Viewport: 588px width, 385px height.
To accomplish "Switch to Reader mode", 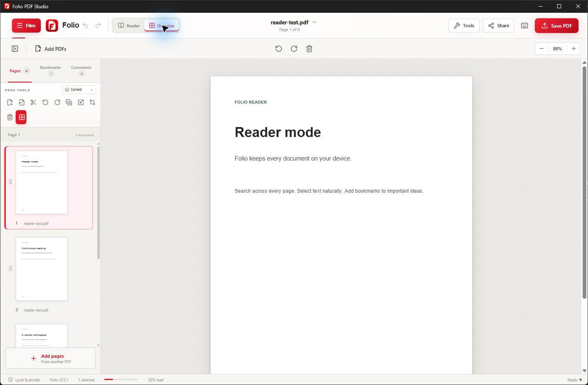I will (129, 26).
